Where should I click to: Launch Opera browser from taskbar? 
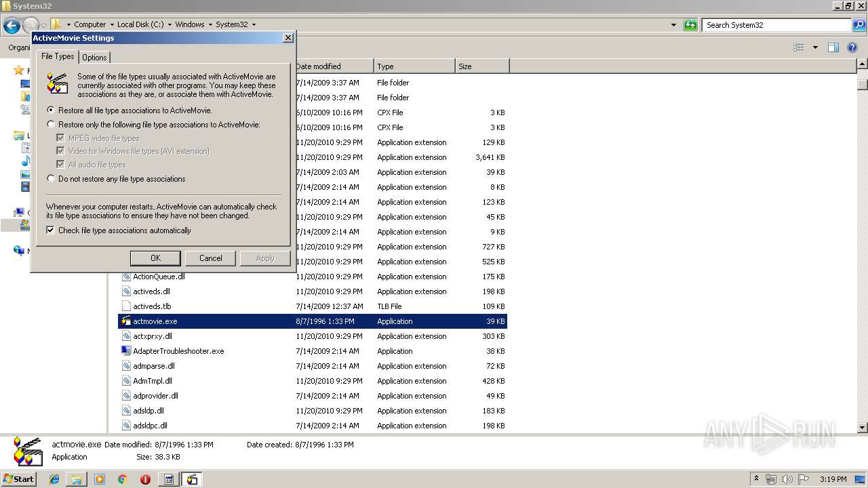145,479
